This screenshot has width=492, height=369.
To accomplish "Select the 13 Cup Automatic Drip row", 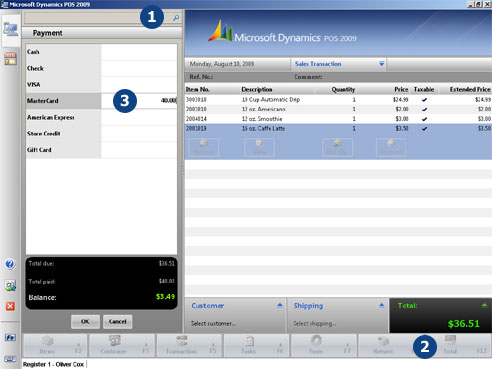I will 338,100.
